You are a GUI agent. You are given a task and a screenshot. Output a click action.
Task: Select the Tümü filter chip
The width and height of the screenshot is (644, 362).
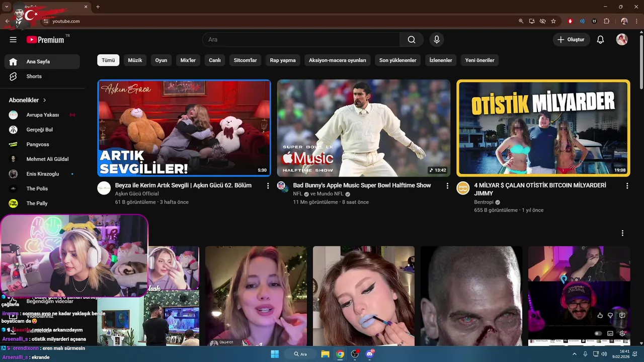[x=108, y=60]
